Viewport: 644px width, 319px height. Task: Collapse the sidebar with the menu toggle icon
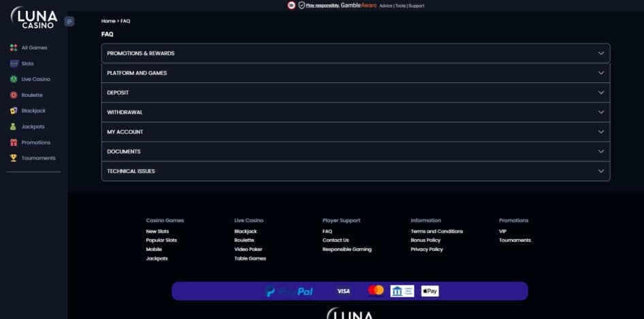(x=69, y=21)
